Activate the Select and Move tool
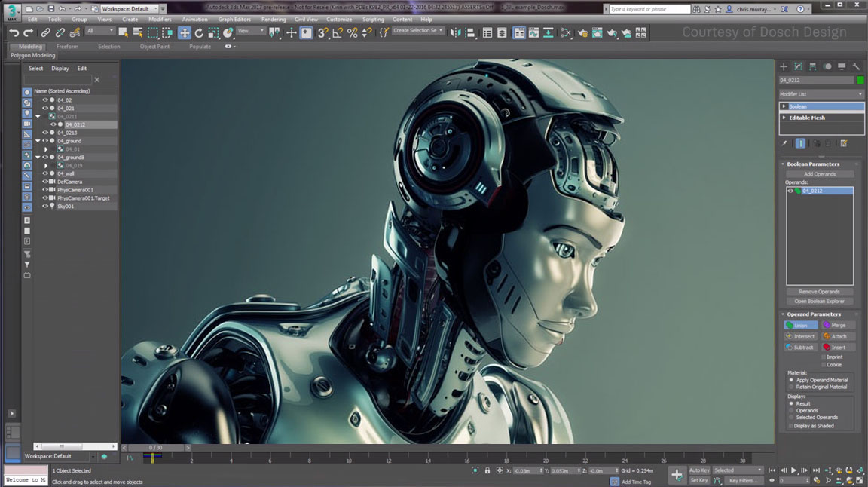Image resolution: width=868 pixels, height=487 pixels. tap(184, 32)
